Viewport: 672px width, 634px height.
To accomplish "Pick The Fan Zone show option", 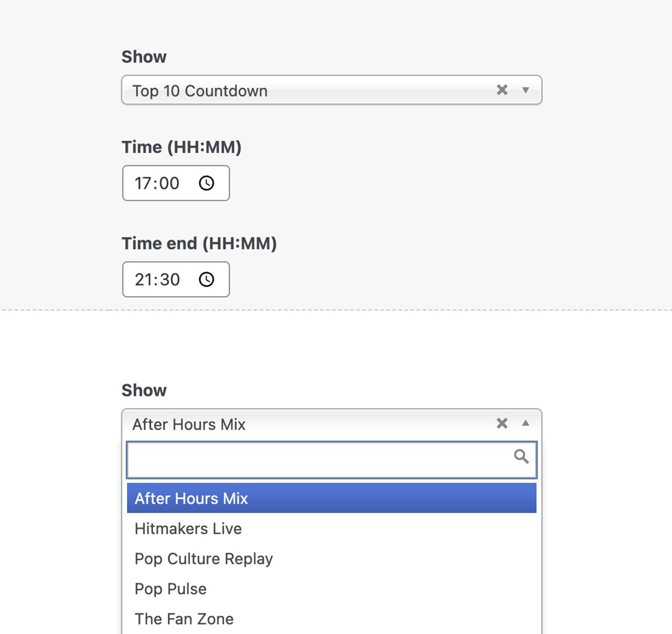I will [x=184, y=619].
